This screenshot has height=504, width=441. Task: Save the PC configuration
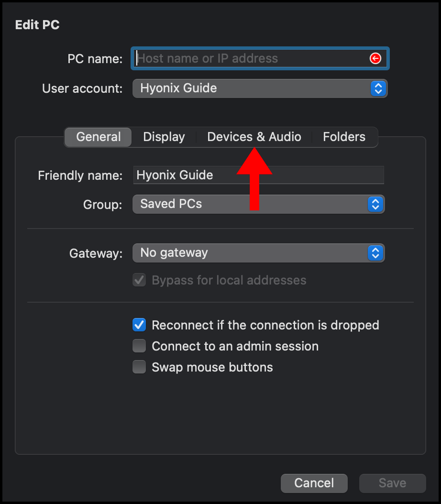tap(392, 483)
